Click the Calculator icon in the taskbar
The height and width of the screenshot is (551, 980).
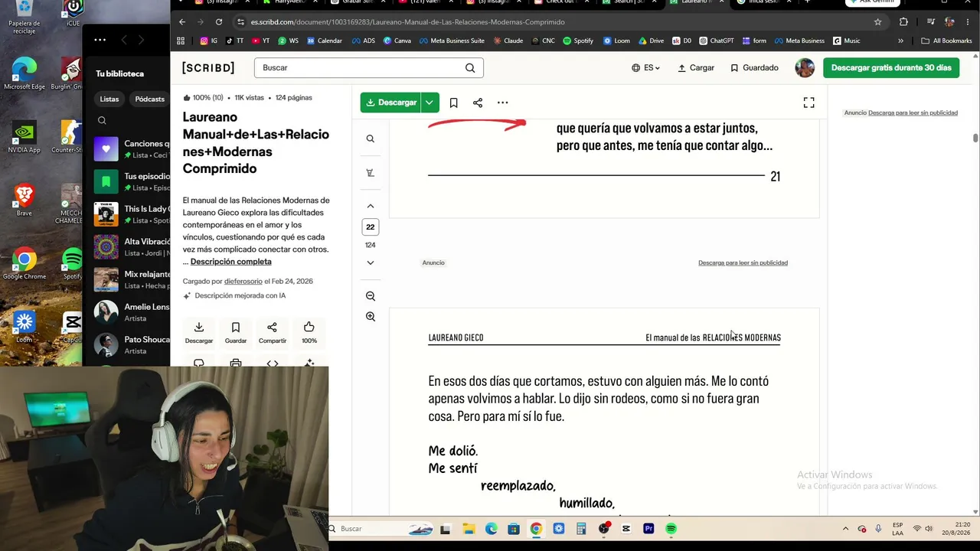coord(581,529)
